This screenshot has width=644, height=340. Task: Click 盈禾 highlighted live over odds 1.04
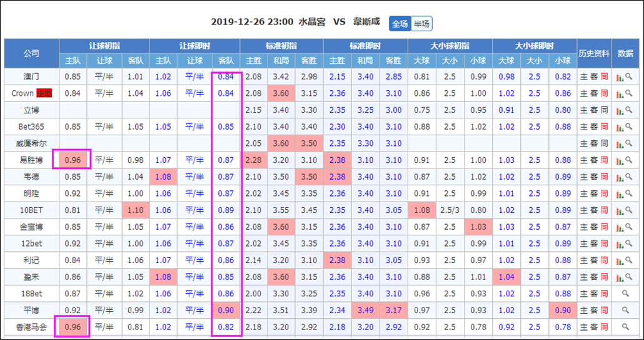[x=506, y=277]
